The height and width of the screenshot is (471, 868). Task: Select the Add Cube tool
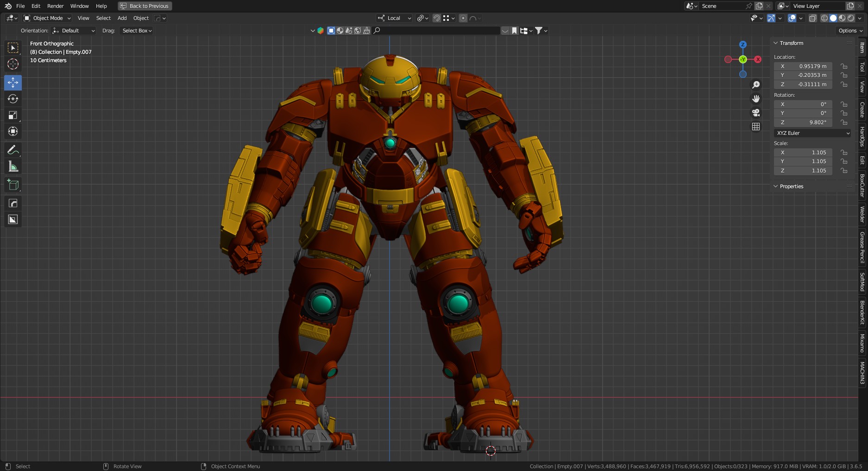point(13,185)
